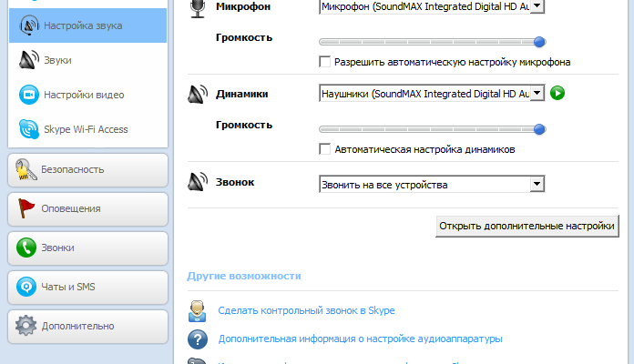The image size is (634, 364).
Task: Click the Skype Wi-Fi Access icon
Action: click(x=29, y=129)
